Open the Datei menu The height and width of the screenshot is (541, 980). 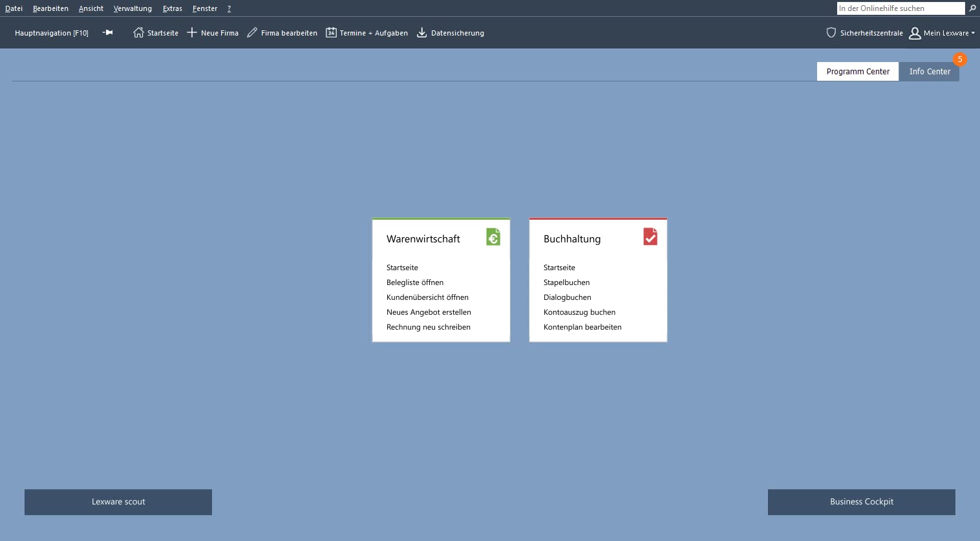click(14, 8)
